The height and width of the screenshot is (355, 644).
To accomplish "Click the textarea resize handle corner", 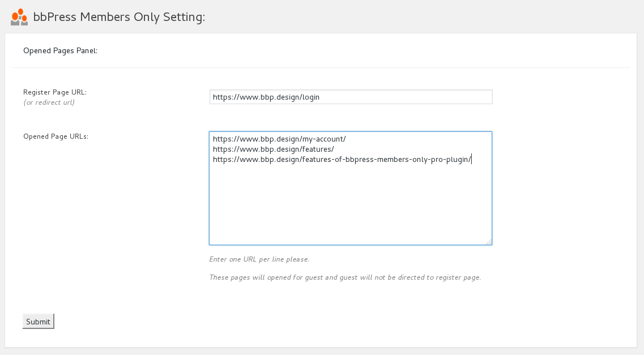I will [x=488, y=242].
